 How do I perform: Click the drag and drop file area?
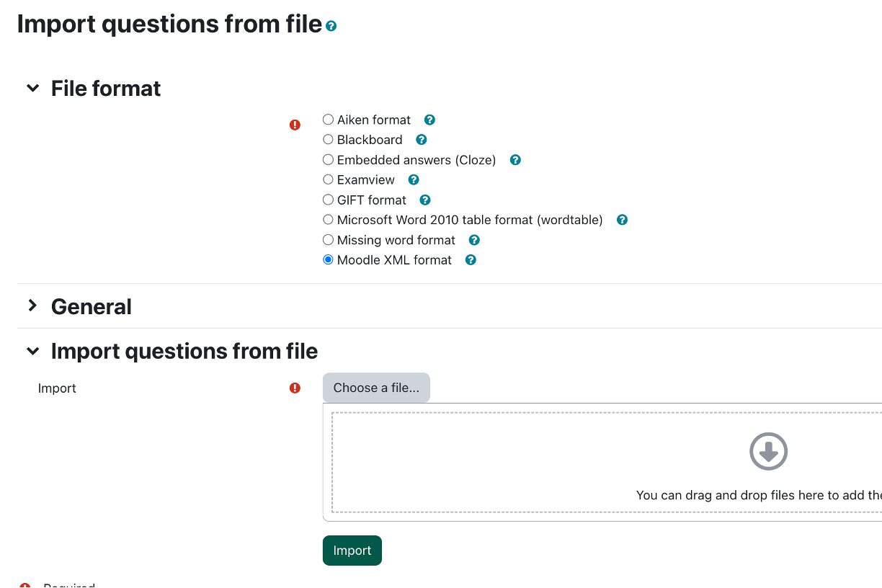(605, 461)
